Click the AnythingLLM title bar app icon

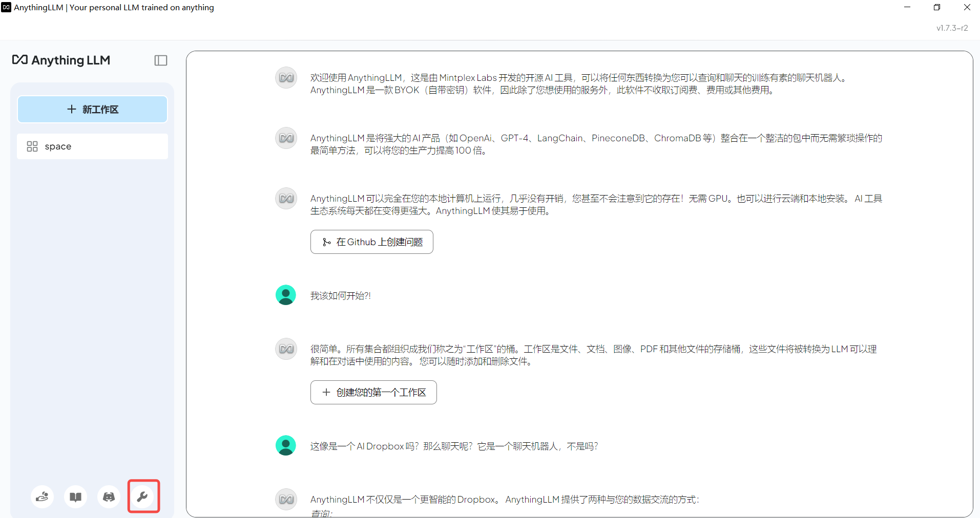tap(6, 7)
